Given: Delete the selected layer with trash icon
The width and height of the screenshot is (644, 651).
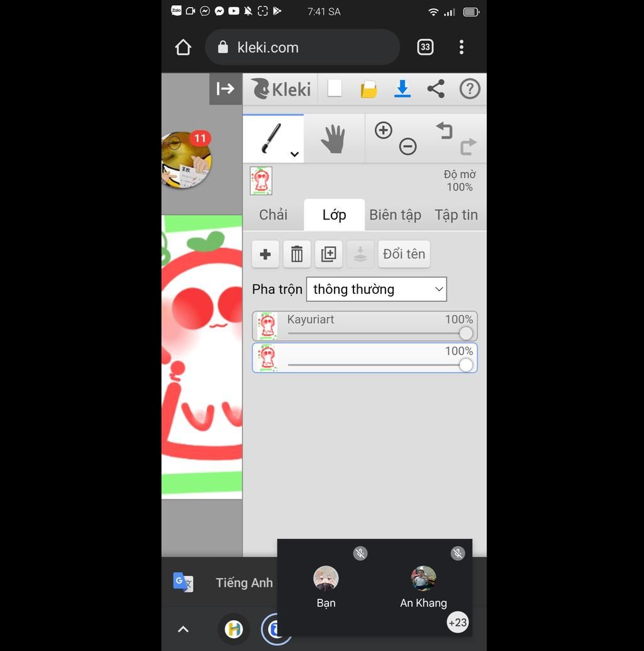Looking at the screenshot, I should (297, 254).
